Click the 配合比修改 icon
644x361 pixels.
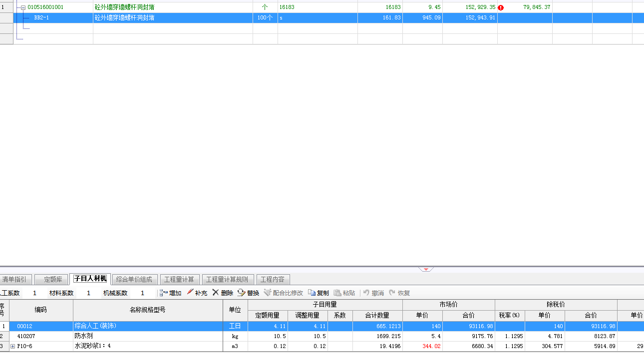[x=268, y=293]
